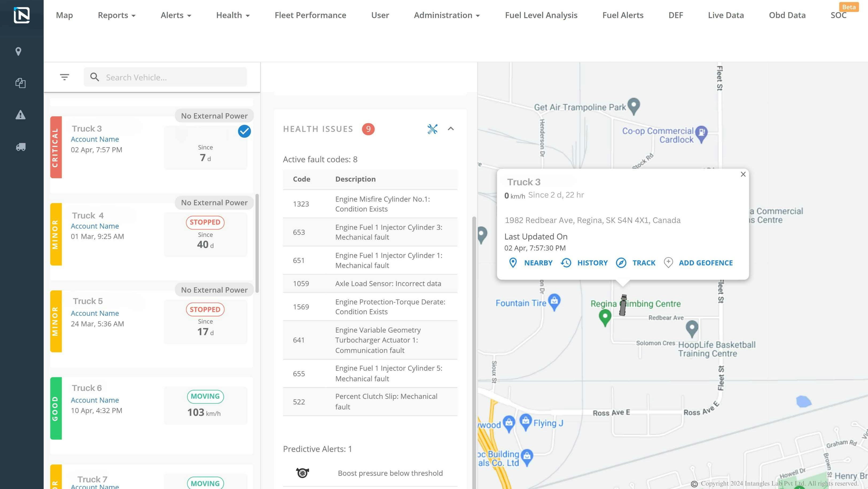Viewport: 868px width, 489px height.
Task: Open Fuel Level Analysis from the top menu
Action: click(x=541, y=15)
